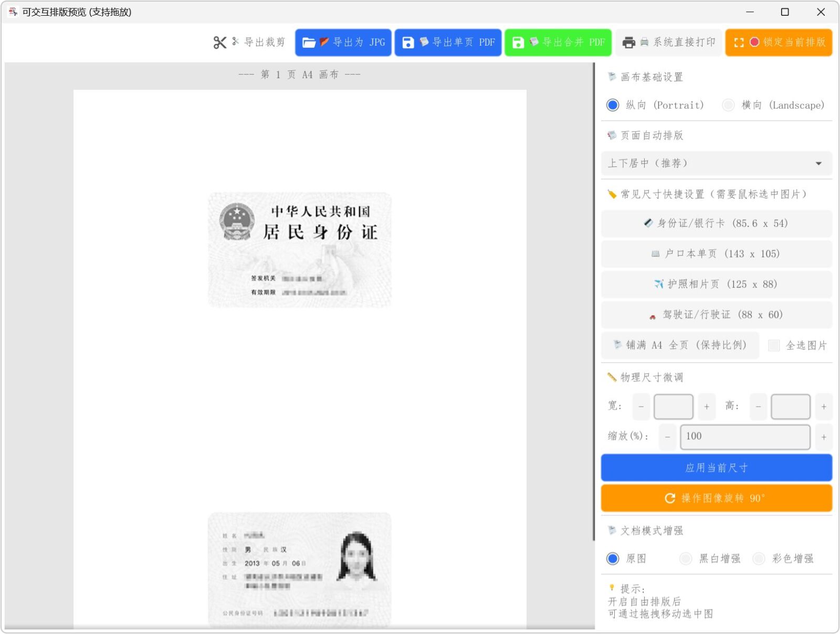Select 原图 document mode
This screenshot has width=840, height=634.
click(x=613, y=559)
